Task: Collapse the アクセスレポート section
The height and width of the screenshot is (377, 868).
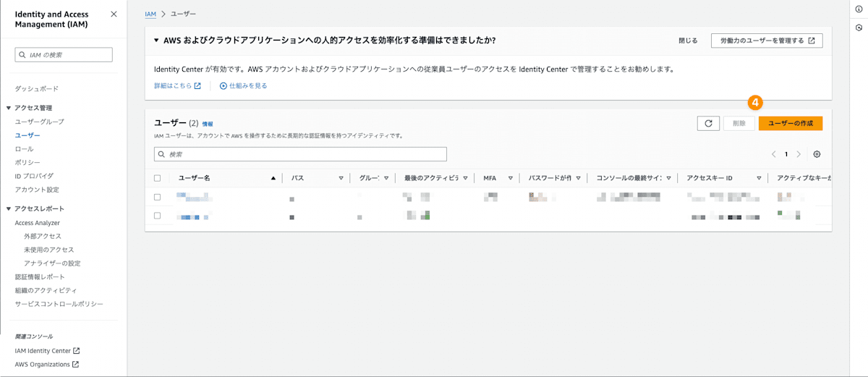Action: [x=9, y=209]
